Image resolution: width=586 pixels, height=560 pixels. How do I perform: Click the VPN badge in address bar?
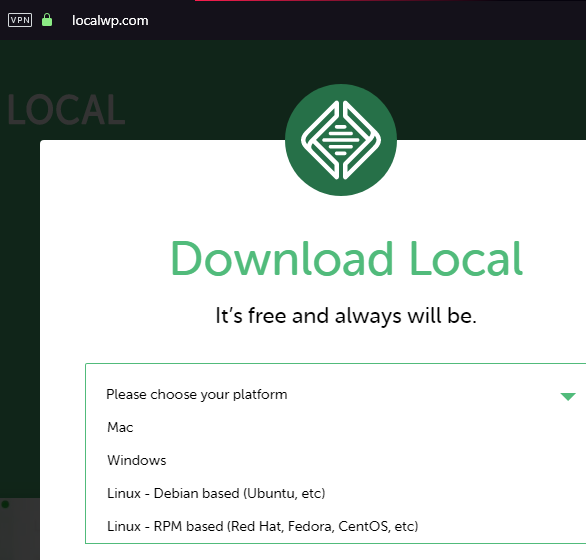pyautogui.click(x=20, y=20)
